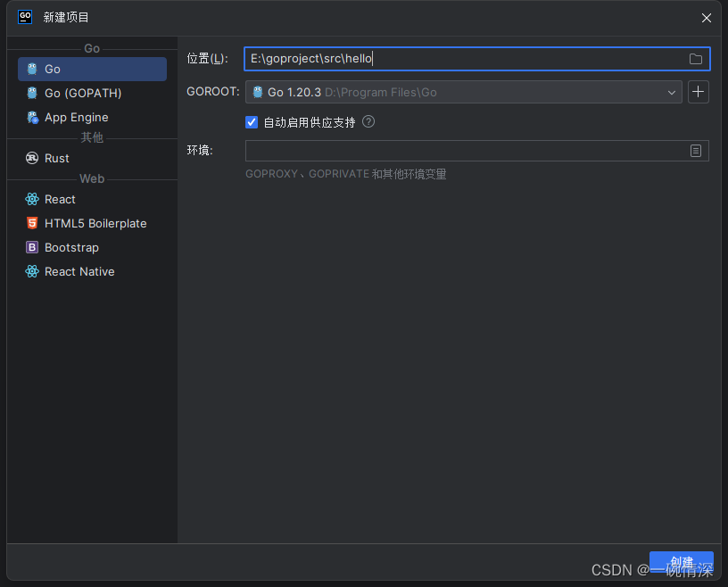Select the Rust project type
The image size is (728, 587).
pos(92,159)
